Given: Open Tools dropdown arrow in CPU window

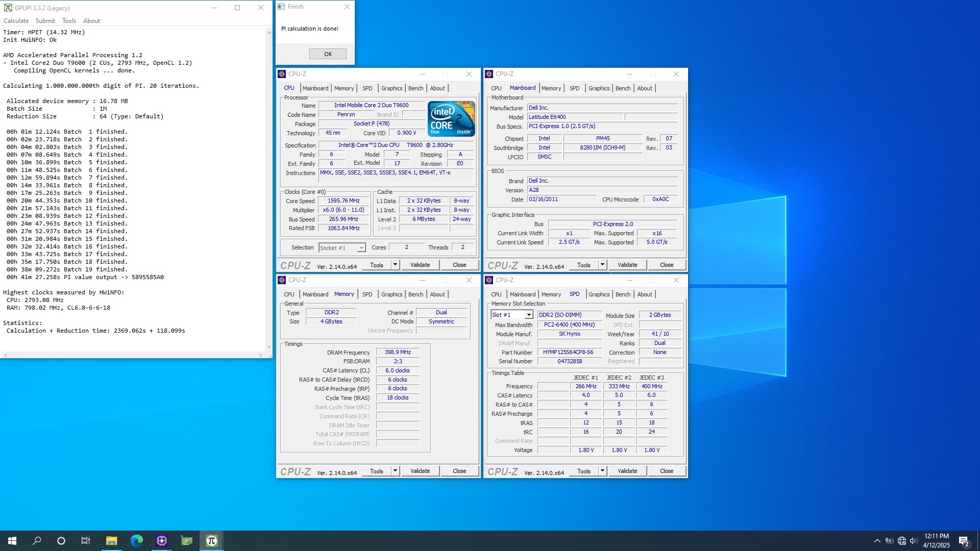Looking at the screenshot, I should 395,265.
